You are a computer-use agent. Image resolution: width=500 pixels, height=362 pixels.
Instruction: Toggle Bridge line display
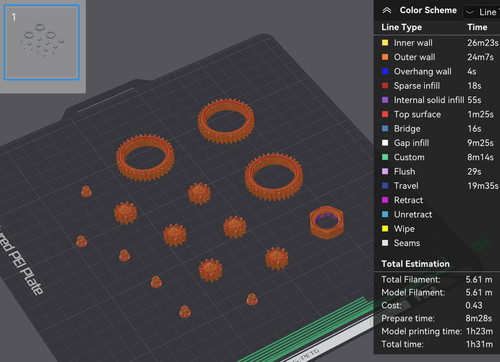tap(407, 129)
